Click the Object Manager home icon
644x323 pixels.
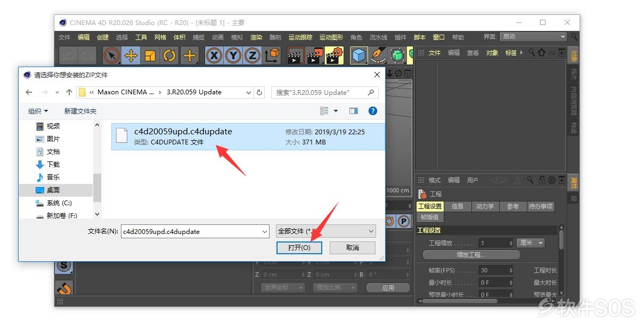pos(542,53)
